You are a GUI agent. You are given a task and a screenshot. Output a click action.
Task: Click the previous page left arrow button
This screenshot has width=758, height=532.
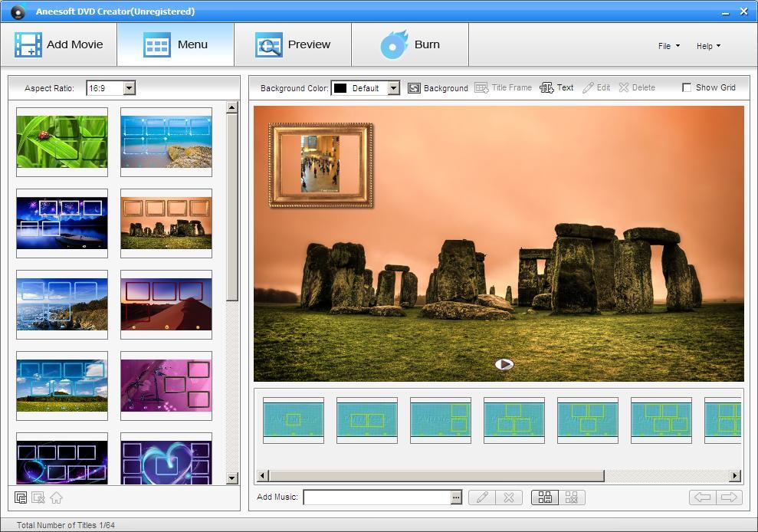pos(702,498)
